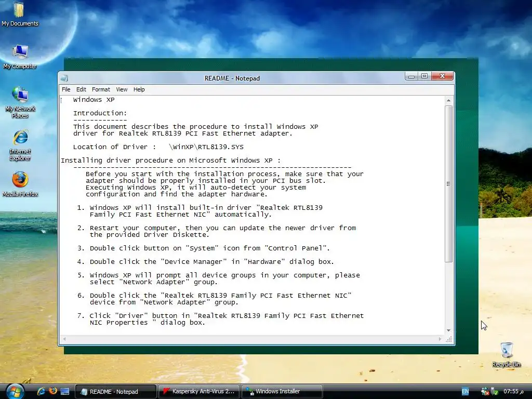
Task: Maximize the README Notepad window
Action: pos(424,76)
